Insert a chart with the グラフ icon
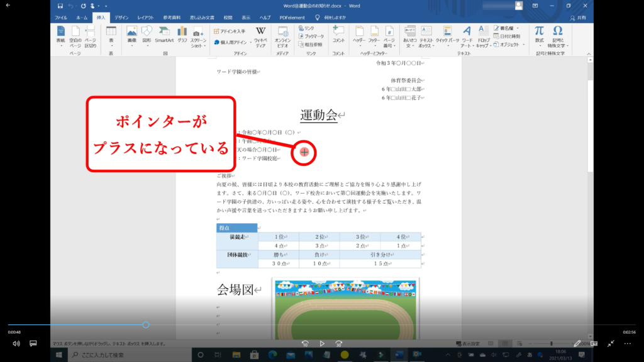644x362 pixels. click(182, 34)
